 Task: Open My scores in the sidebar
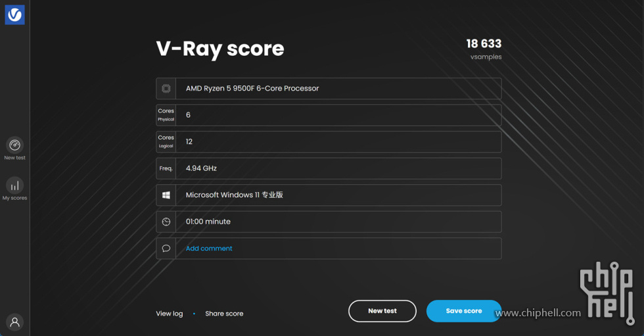point(14,189)
